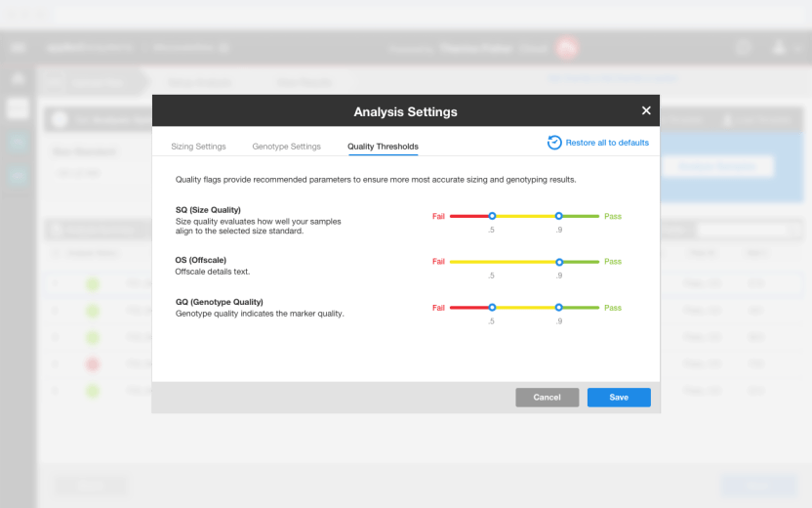Select the Quality Thresholds tab
Screen dimensions: 812x508
[x=383, y=147]
